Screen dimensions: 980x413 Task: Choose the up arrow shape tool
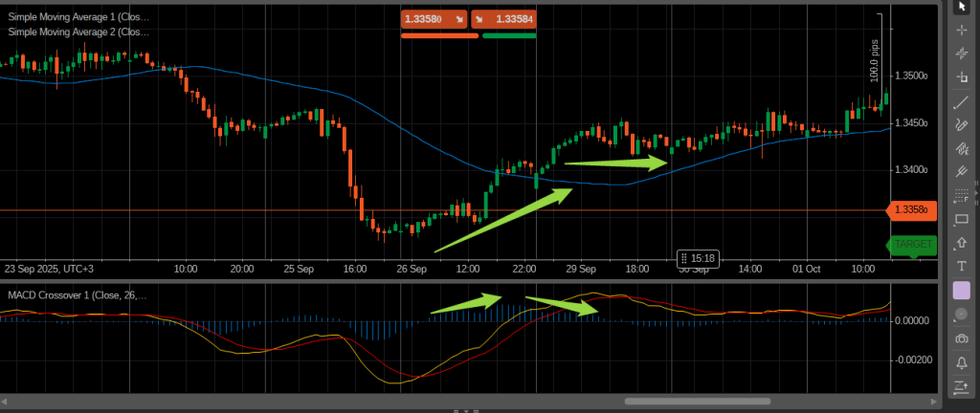pyautogui.click(x=962, y=243)
